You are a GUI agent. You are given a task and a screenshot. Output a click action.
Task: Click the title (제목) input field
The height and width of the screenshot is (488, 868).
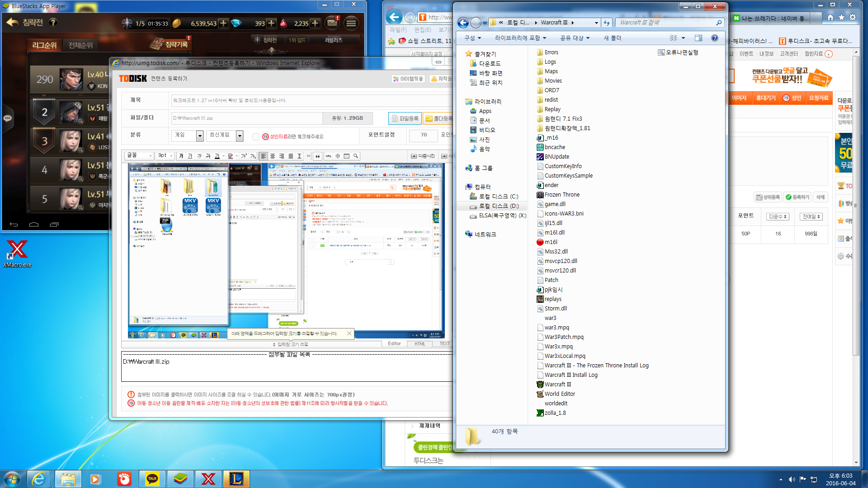click(312, 100)
